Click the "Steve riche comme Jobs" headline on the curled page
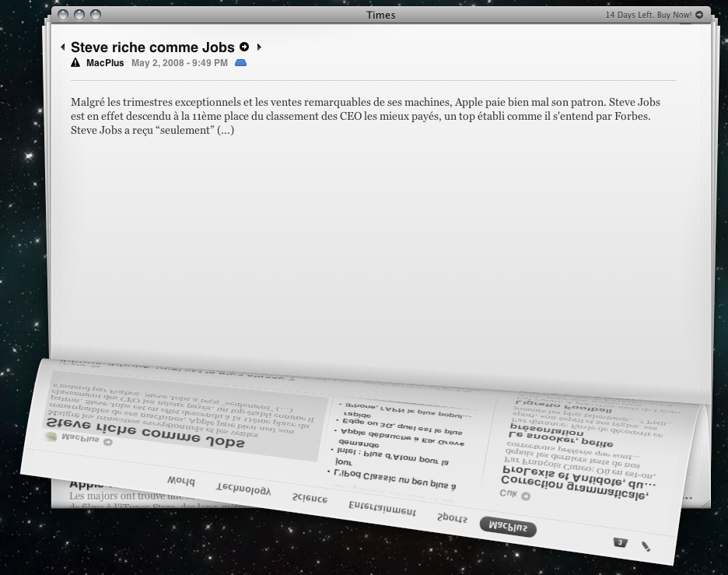This screenshot has width=728, height=575. (x=145, y=433)
